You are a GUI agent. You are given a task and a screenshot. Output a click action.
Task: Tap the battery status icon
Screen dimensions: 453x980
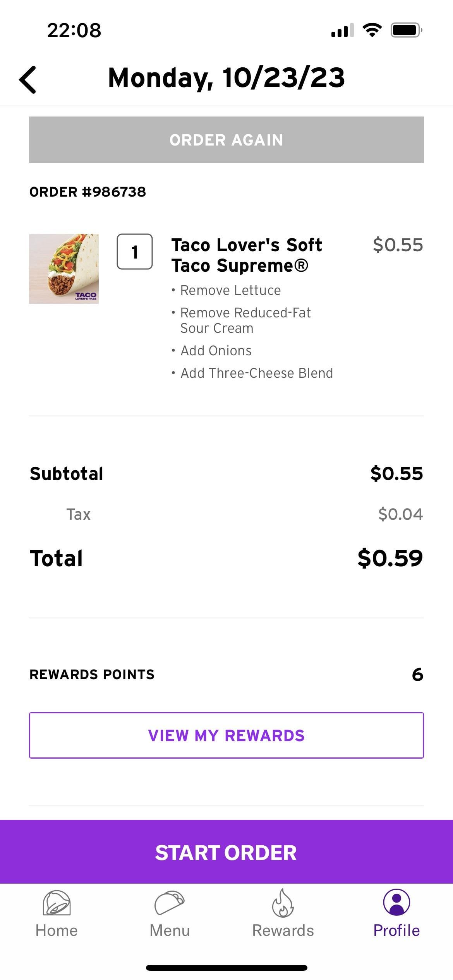[406, 30]
